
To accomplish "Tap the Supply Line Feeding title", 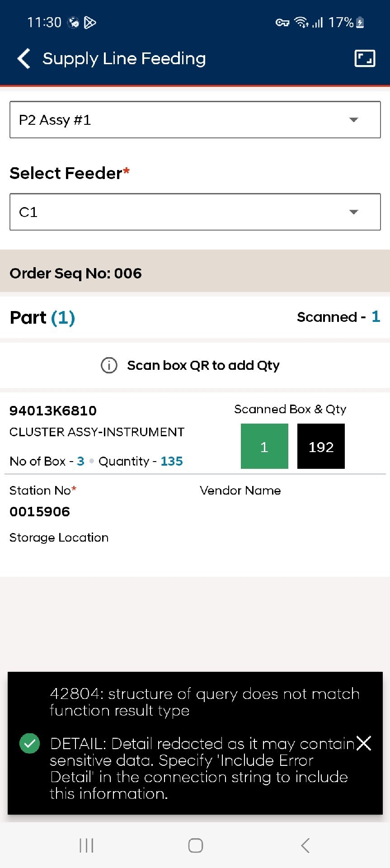I will [x=124, y=59].
